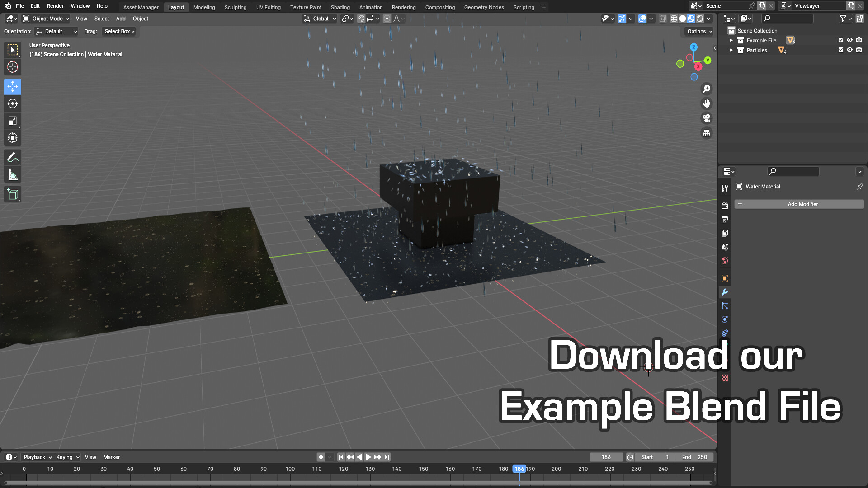Image resolution: width=868 pixels, height=488 pixels.
Task: Switch to Rendered viewport shading
Action: pos(699,19)
